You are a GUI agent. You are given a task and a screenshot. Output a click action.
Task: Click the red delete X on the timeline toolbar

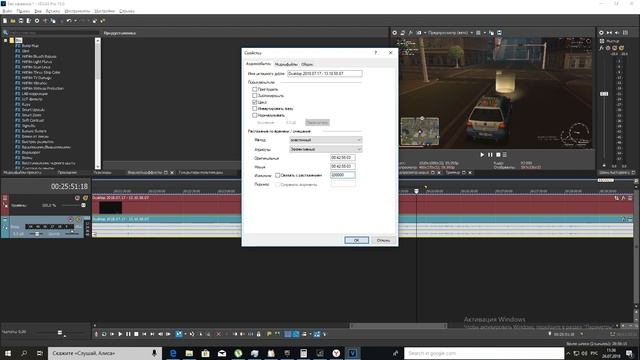point(218,334)
